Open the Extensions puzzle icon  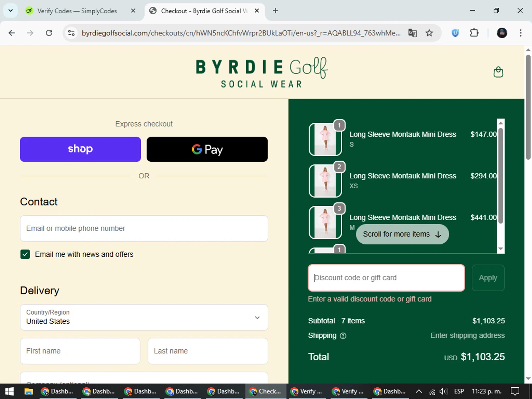click(x=474, y=33)
